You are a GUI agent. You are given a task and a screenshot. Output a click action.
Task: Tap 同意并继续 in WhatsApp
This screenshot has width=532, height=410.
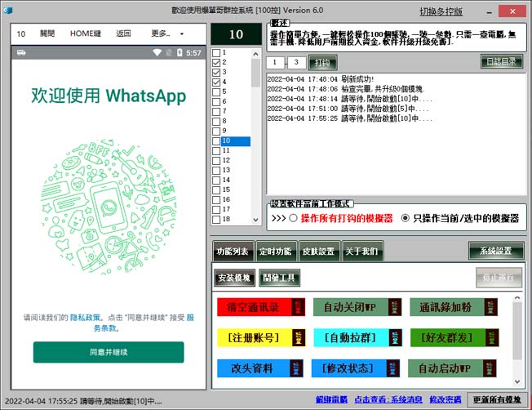[x=109, y=352]
